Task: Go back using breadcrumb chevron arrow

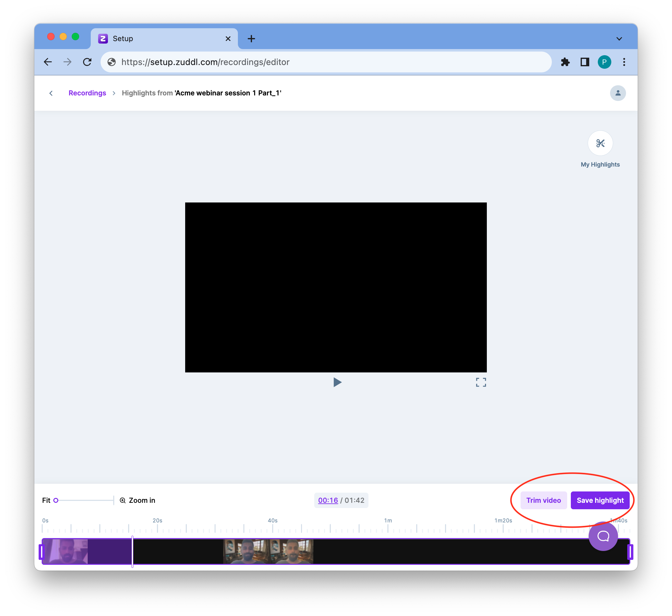Action: point(51,93)
